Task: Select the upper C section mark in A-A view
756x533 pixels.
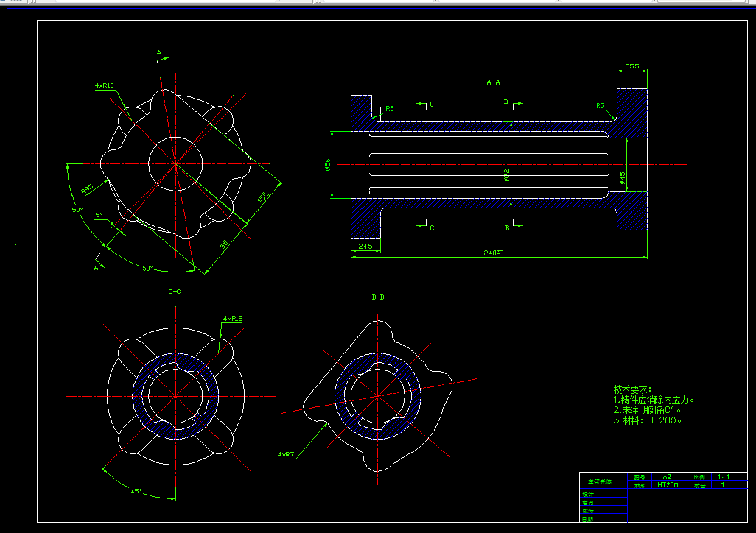Action: pyautogui.click(x=432, y=104)
